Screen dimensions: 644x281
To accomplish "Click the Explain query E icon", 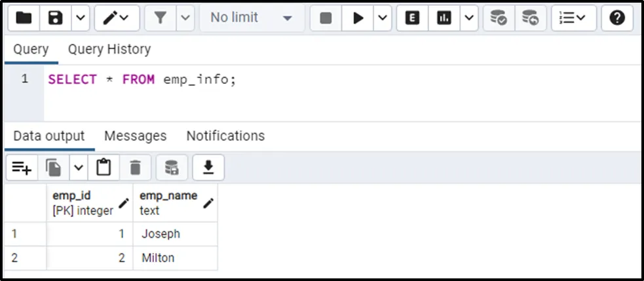I will pyautogui.click(x=412, y=18).
